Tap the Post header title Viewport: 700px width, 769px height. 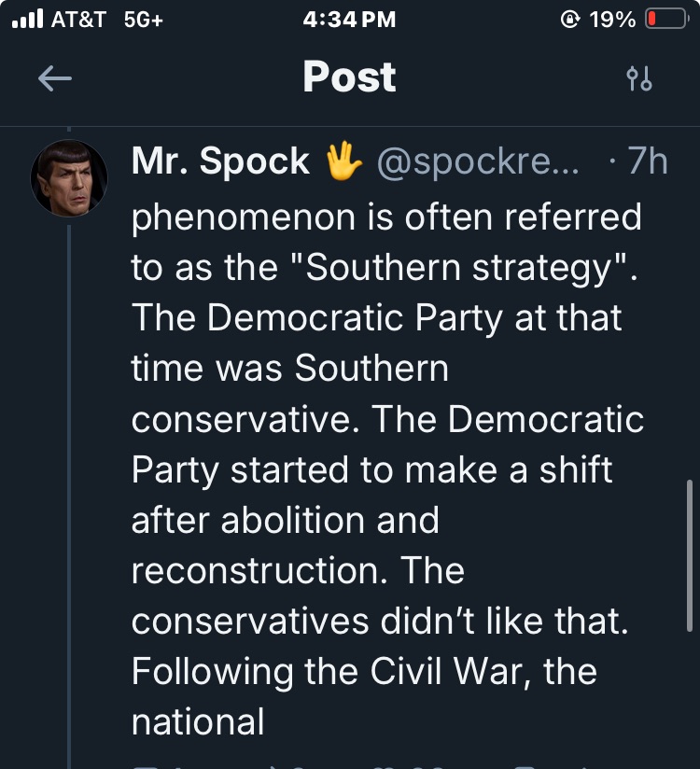coord(349,77)
